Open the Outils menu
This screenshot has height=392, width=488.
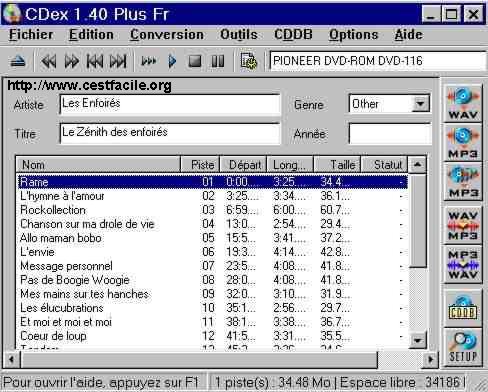pyautogui.click(x=239, y=35)
